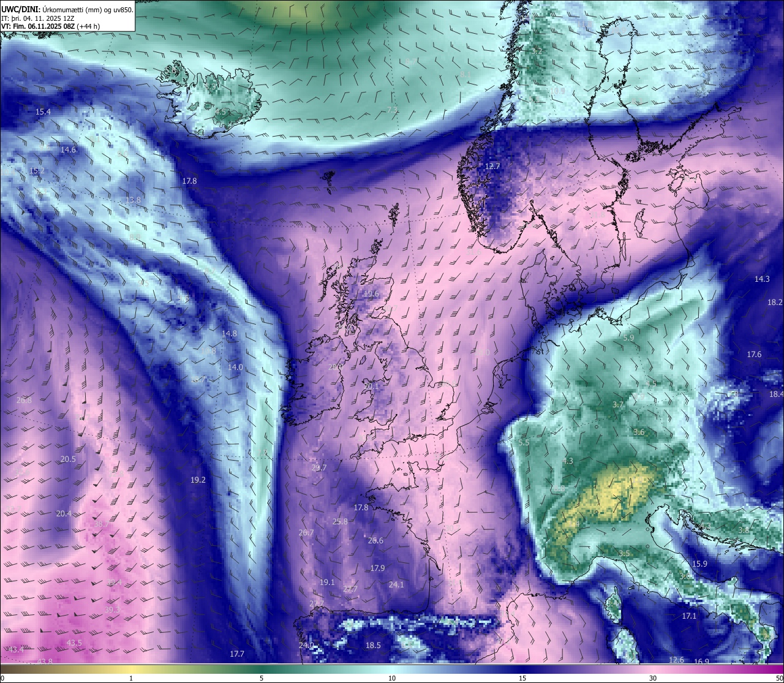784x683 pixels.
Task: Click the map value "5.5"
Action: (x=523, y=443)
